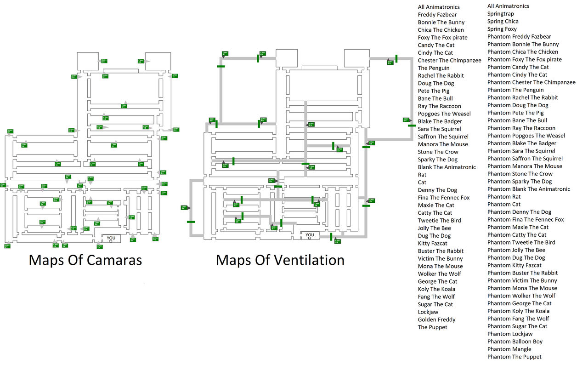The width and height of the screenshot is (588, 365).
Task: Select "The Puppet" below Golden Freddy
Action: [x=433, y=327]
